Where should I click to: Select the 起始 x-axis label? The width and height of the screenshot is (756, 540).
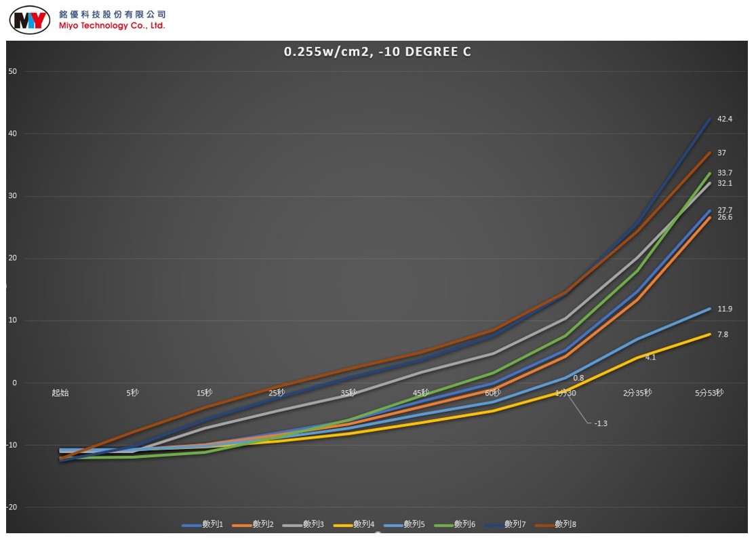(x=60, y=393)
